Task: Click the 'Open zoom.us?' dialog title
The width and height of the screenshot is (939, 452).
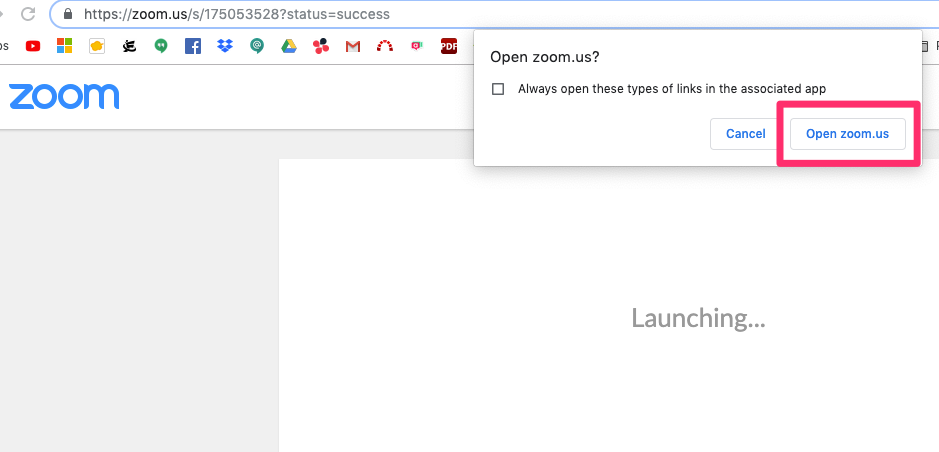Action: coord(545,57)
